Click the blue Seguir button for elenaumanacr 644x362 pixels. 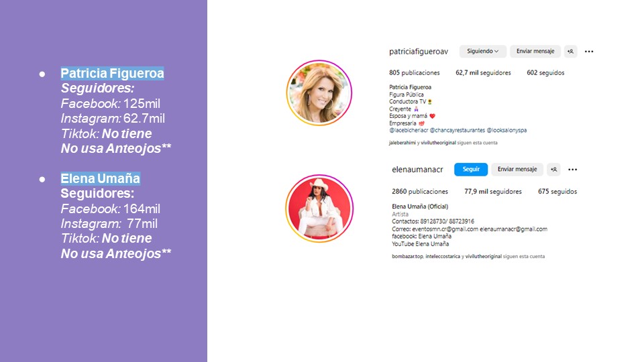(471, 169)
